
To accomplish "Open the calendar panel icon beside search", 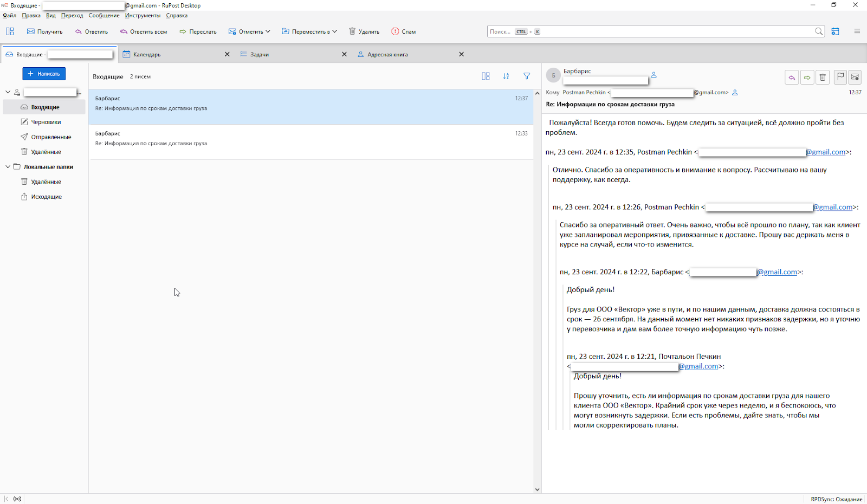I will [836, 31].
